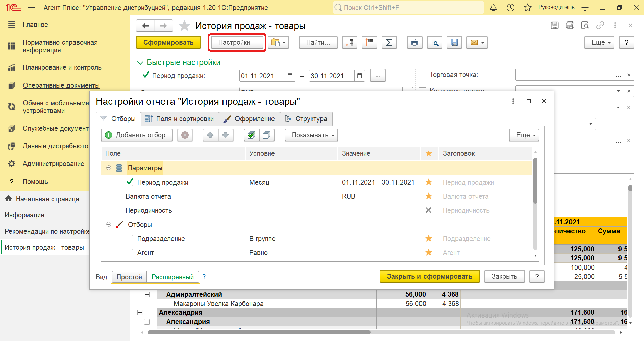Open print preview with magnifier icon
644x341 pixels.
[435, 42]
